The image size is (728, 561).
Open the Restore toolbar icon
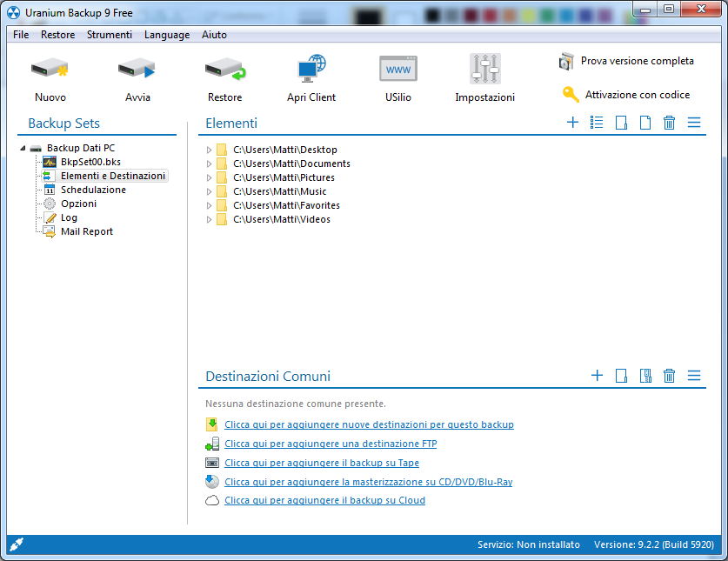[x=225, y=69]
